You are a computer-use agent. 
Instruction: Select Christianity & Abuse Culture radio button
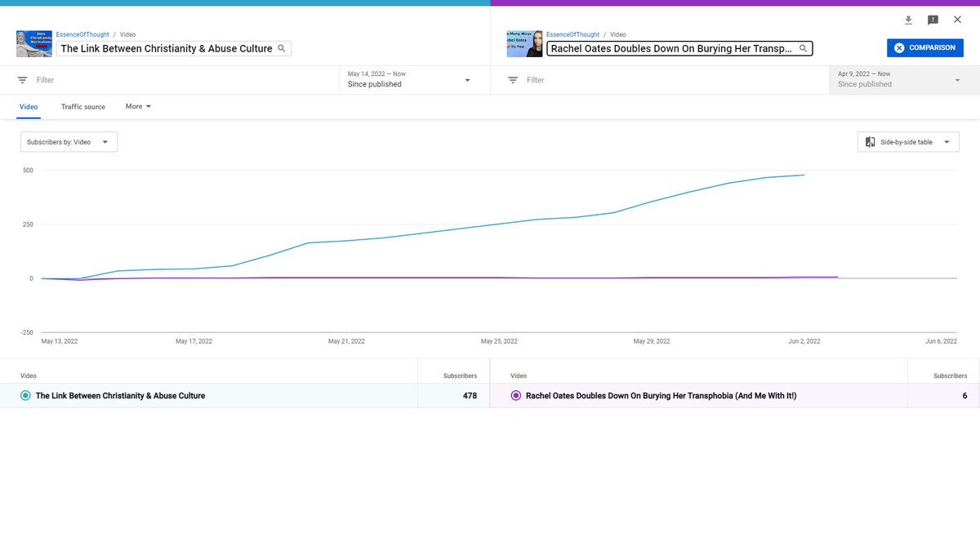[x=26, y=396]
